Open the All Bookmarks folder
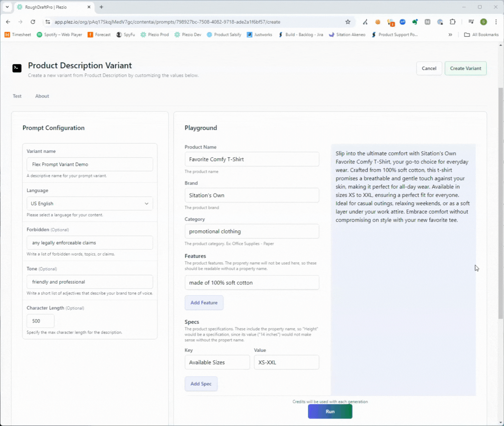Screen dimensions: 504x426 [x=481, y=35]
